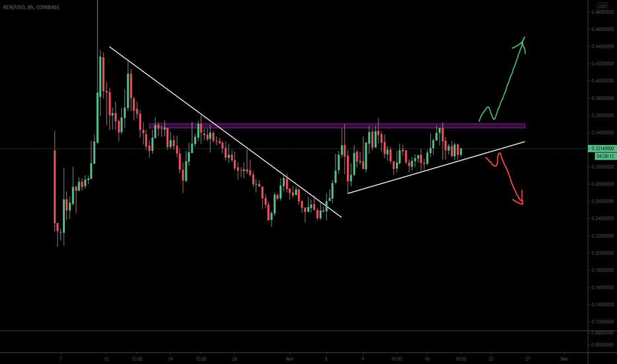
Task: Click the Nov label on time axis
Action: pyautogui.click(x=289, y=359)
